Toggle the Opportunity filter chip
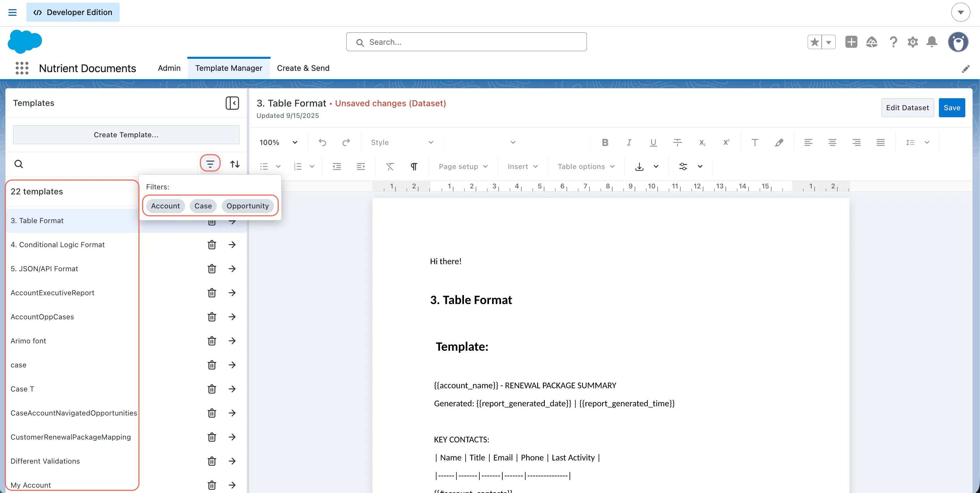980x493 pixels. coord(247,206)
